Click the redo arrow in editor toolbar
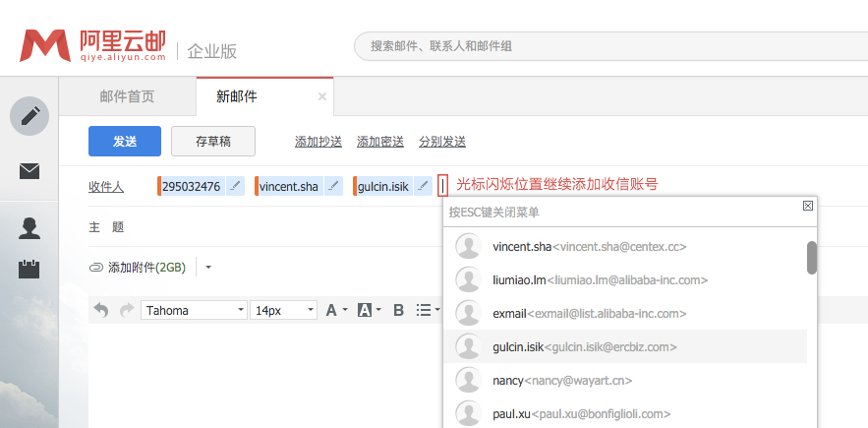This screenshot has width=868, height=428. [126, 310]
